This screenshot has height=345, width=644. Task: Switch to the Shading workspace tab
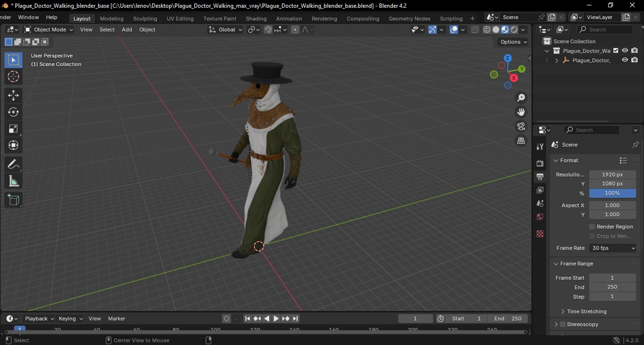tap(256, 18)
